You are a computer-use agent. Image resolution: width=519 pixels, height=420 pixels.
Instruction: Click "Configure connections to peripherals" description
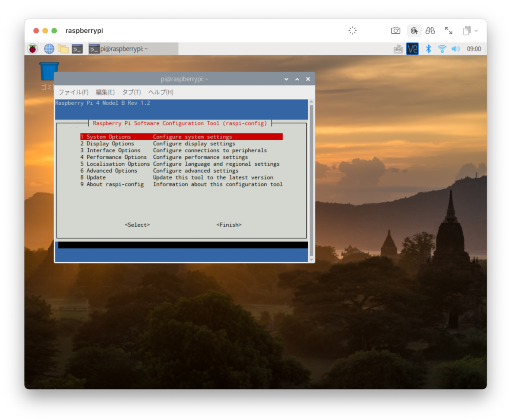click(210, 151)
